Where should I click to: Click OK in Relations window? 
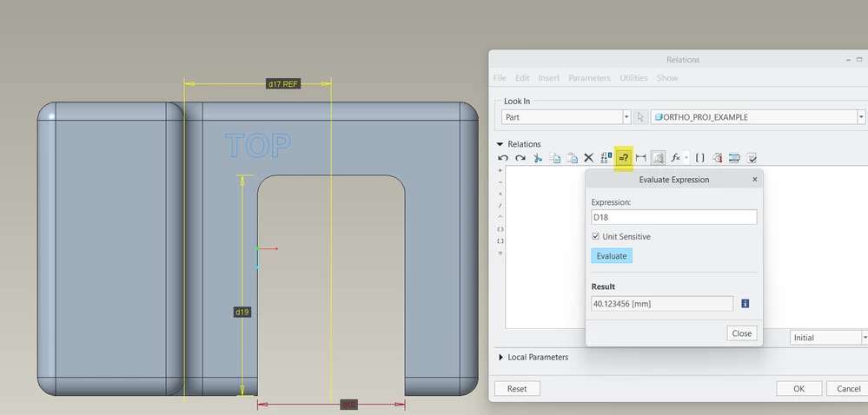pyautogui.click(x=798, y=388)
